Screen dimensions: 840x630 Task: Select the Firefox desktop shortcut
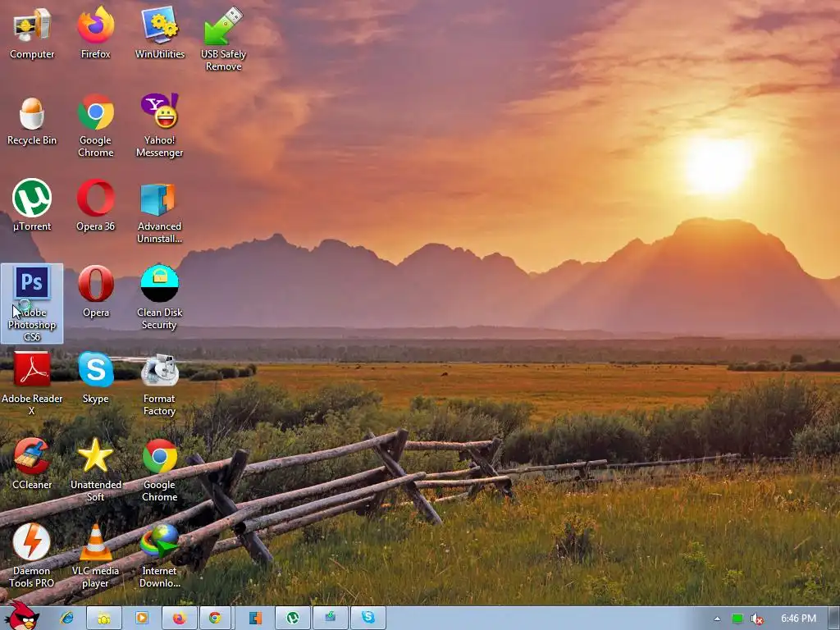click(x=95, y=33)
